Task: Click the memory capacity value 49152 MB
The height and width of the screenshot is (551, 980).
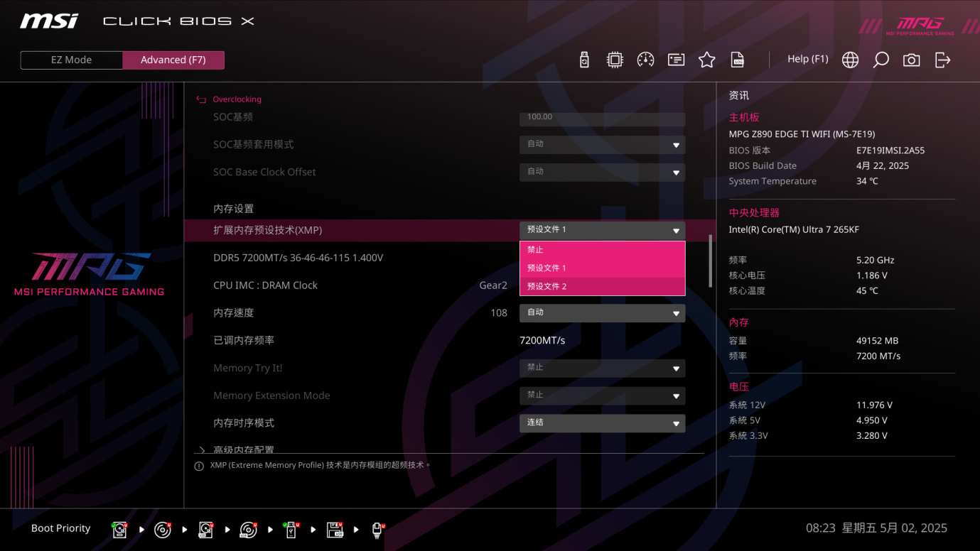Action: point(878,341)
